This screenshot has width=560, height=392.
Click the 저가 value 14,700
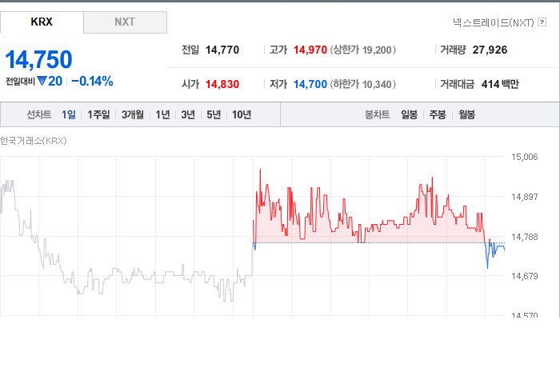click(x=310, y=84)
